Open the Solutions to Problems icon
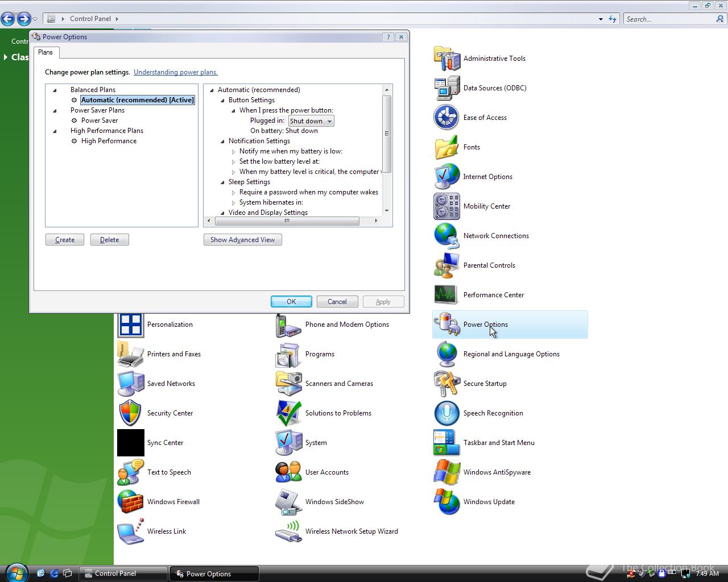This screenshot has width=728, height=582. coord(288,413)
